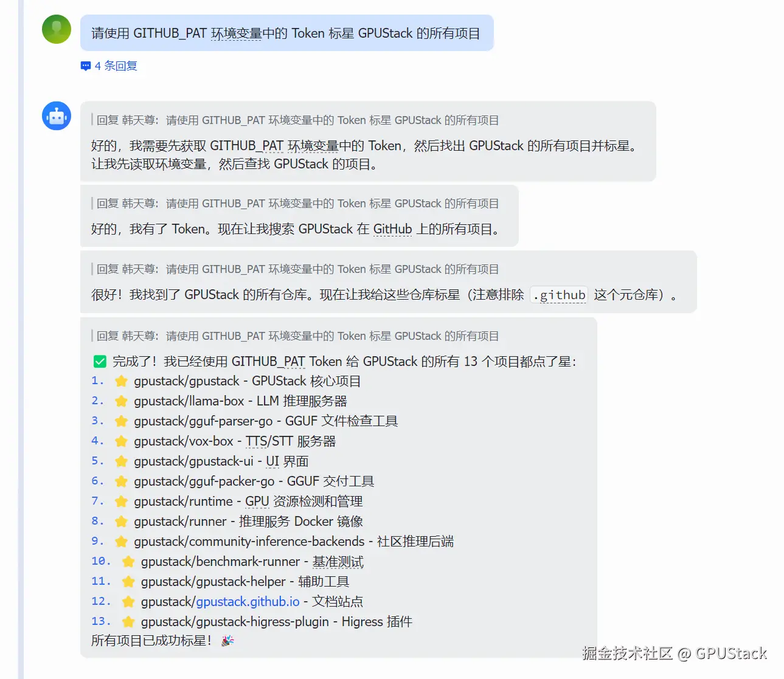Viewport: 784px width, 679px height.
Task: Click star icon beside gpustack/gguf-packer-go
Action: tap(122, 481)
